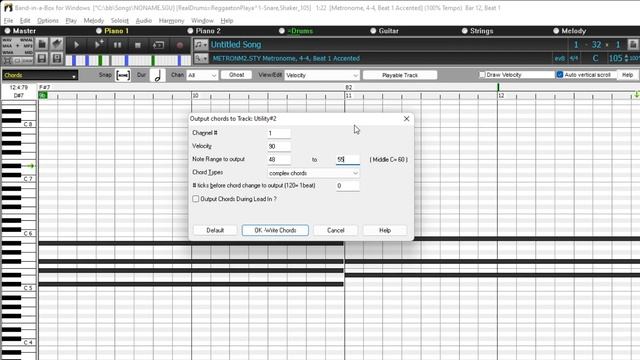
Task: Open the Window menu
Action: point(202,20)
